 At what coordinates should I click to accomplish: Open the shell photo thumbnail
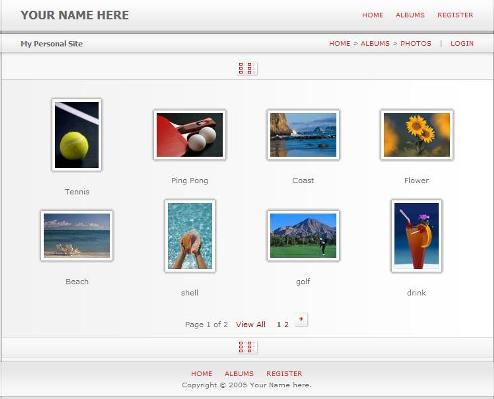point(190,236)
